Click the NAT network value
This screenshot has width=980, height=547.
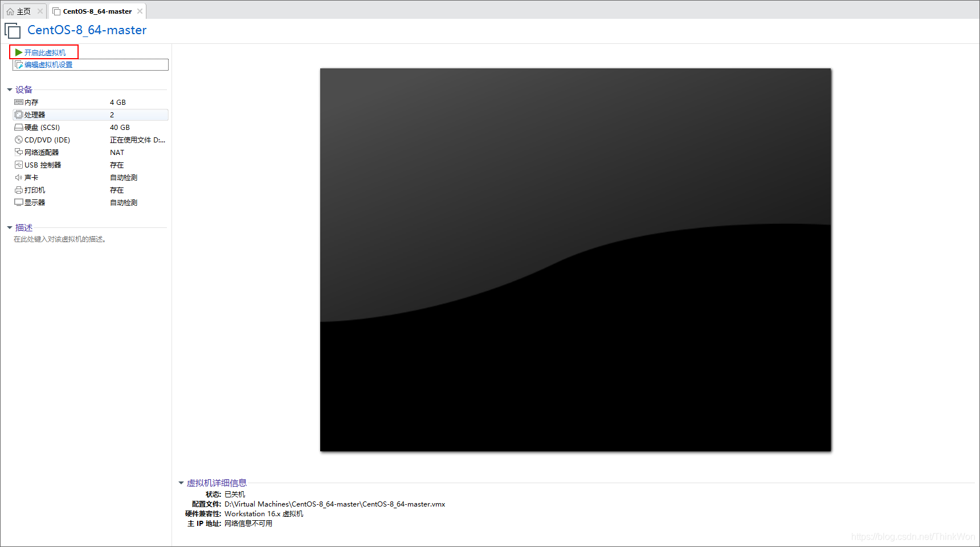point(117,153)
